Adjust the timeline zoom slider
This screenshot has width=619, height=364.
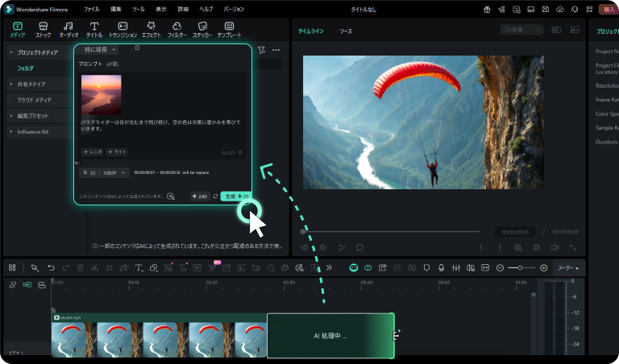[x=521, y=268]
